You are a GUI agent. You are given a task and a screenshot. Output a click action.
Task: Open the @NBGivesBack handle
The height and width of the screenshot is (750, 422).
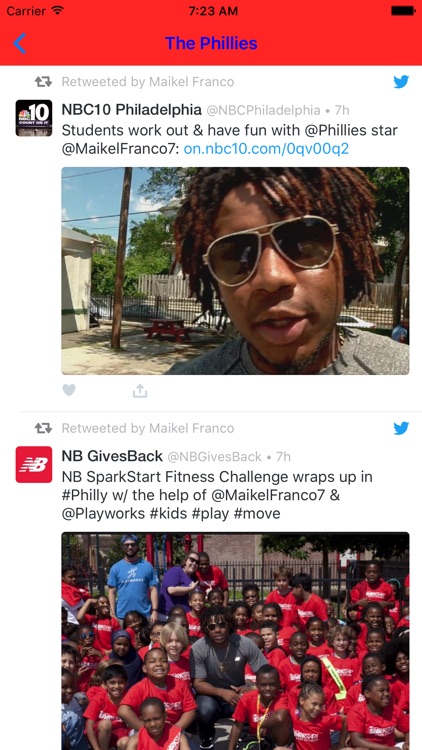[214, 457]
